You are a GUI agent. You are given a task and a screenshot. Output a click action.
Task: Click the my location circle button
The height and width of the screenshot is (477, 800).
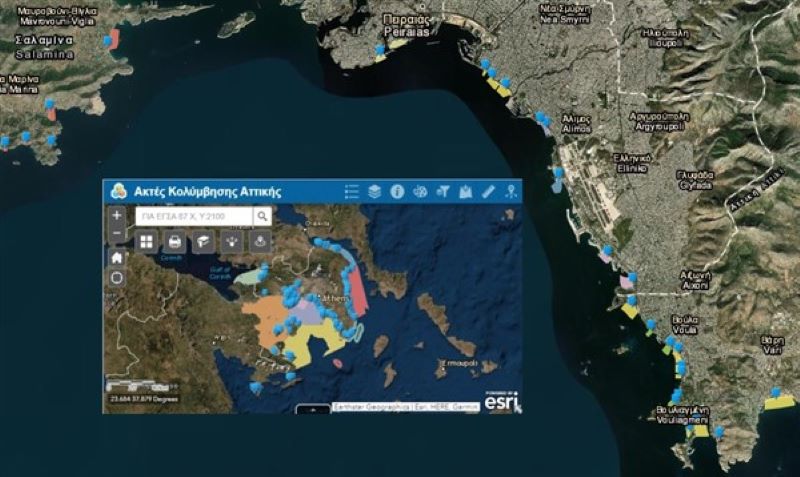pyautogui.click(x=117, y=277)
